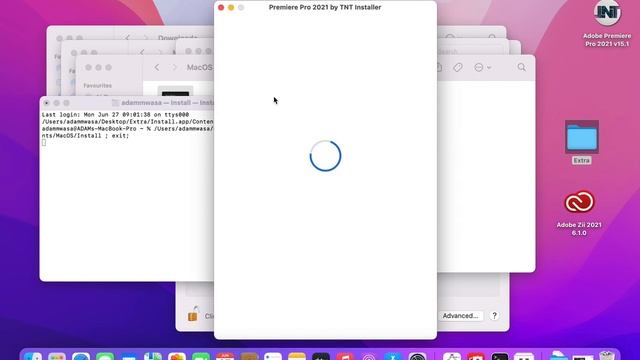Click the 'nts/MacOS/Install ; exit;' Terminal line
The width and height of the screenshot is (640, 360).
point(85,136)
